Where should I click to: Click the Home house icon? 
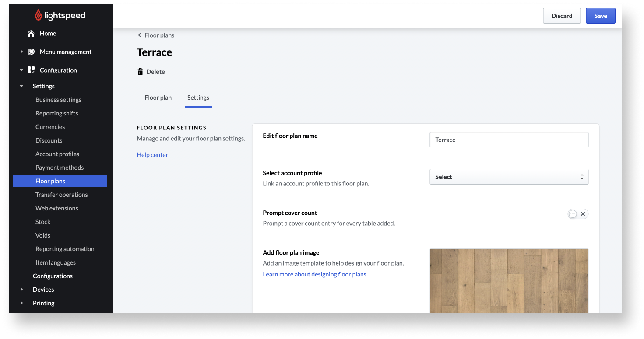click(x=31, y=34)
